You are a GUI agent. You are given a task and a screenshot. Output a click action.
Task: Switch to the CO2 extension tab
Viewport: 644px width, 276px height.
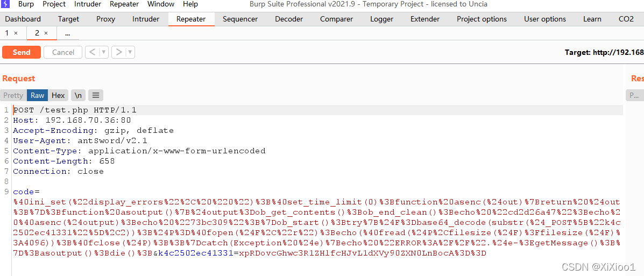pyautogui.click(x=626, y=19)
